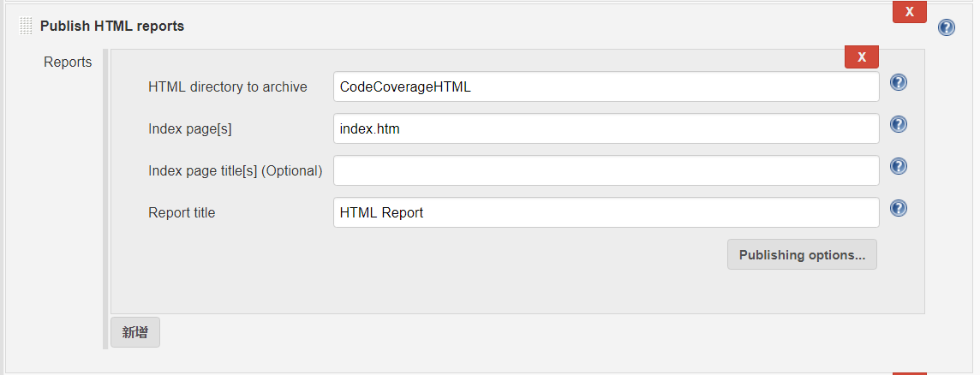Click the Publish HTML reports heading
This screenshot has width=980, height=375.
(x=112, y=27)
